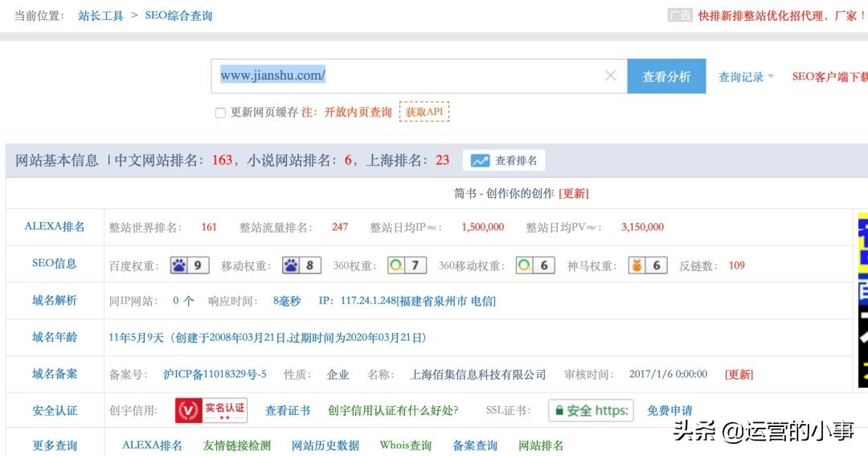Open the ALEXA排名 link under 更多查询
This screenshot has height=456, width=868.
coord(152,446)
